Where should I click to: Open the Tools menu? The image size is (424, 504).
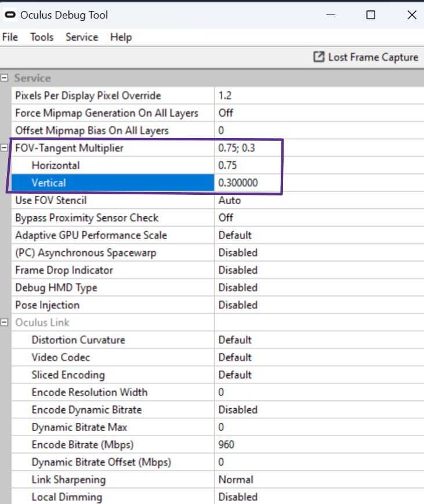[42, 37]
